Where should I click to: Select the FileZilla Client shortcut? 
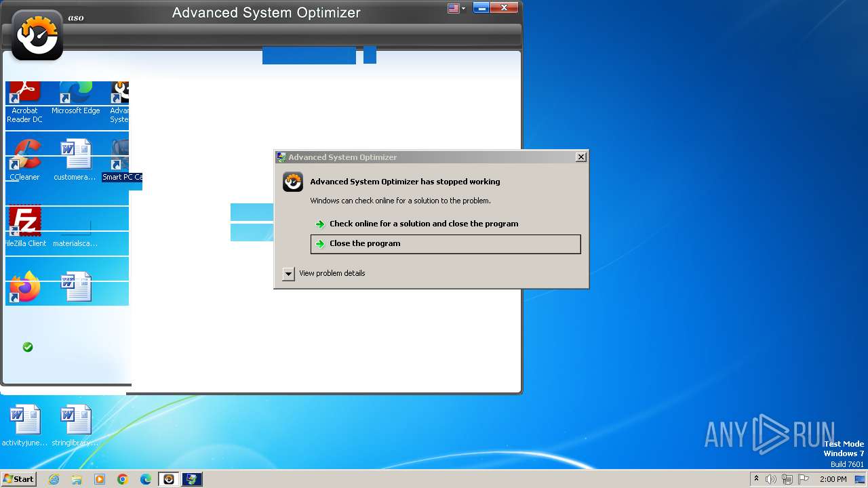click(x=24, y=226)
